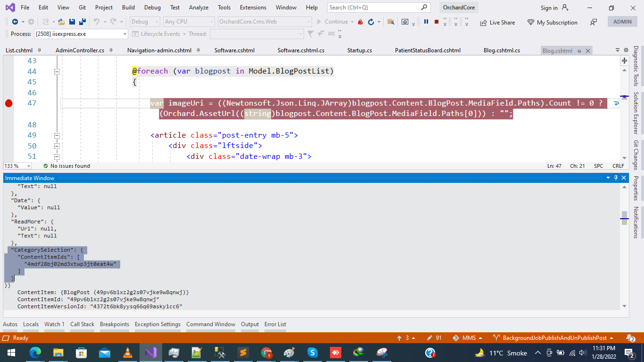This screenshot has height=362, width=644.
Task: Collapse the date-wrap div on line 51
Action: pos(57,156)
